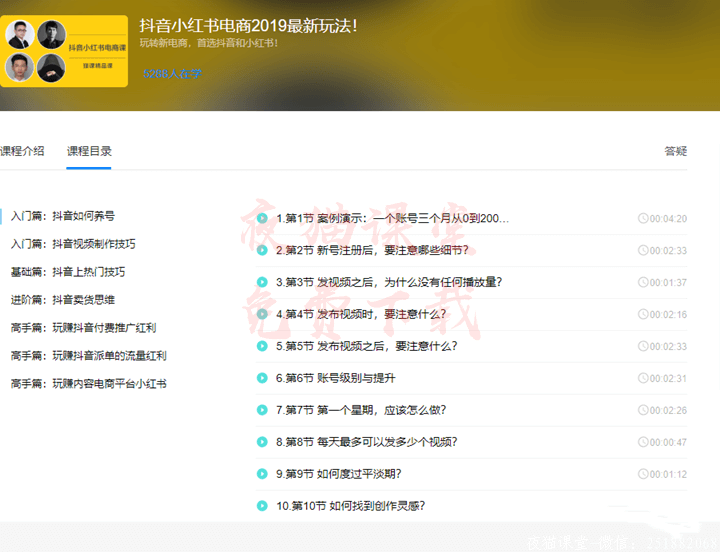Viewport: 720px width, 552px height.
Task: Open lesson 5.第5节 发布视频之后 title
Action: click(x=366, y=346)
